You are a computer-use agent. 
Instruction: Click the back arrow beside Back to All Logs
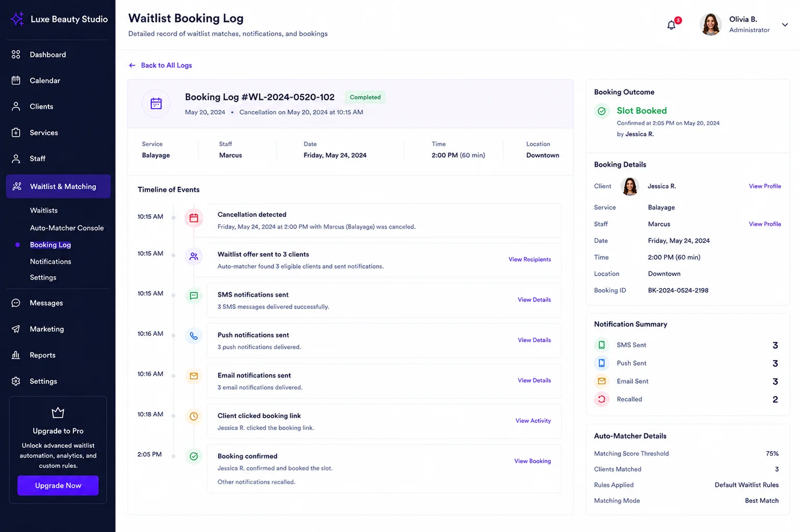click(132, 66)
